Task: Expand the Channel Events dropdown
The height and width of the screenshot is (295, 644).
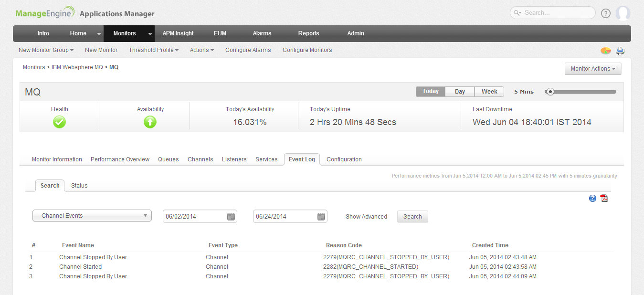Action: point(92,216)
